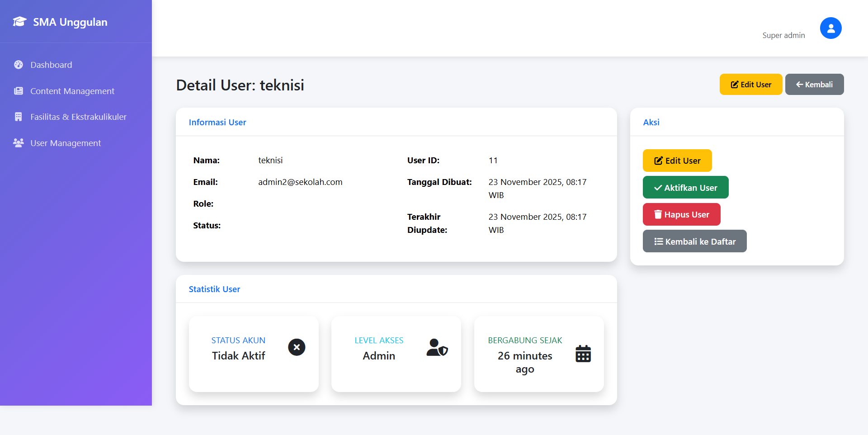This screenshot has height=435, width=868.
Task: Go to Content Management menu
Action: click(72, 91)
